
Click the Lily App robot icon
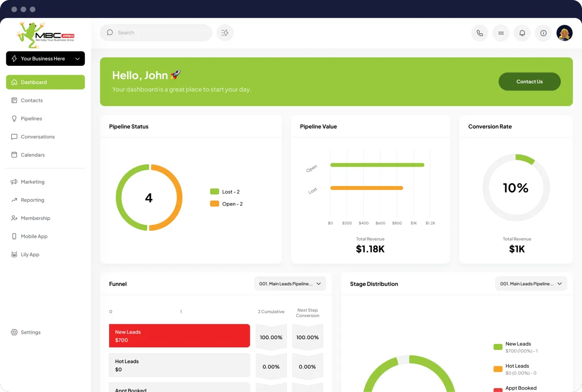tap(14, 254)
